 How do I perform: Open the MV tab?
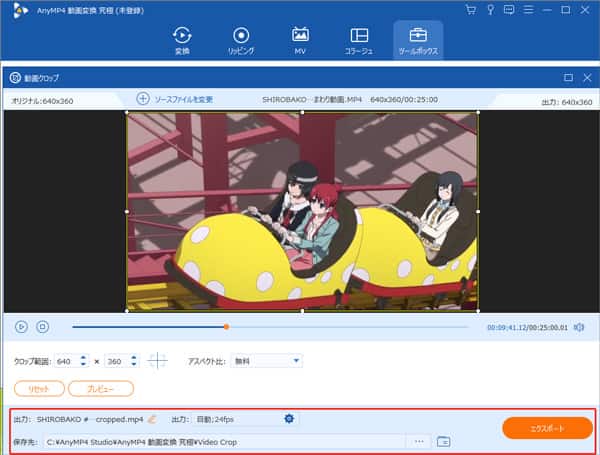click(300, 40)
